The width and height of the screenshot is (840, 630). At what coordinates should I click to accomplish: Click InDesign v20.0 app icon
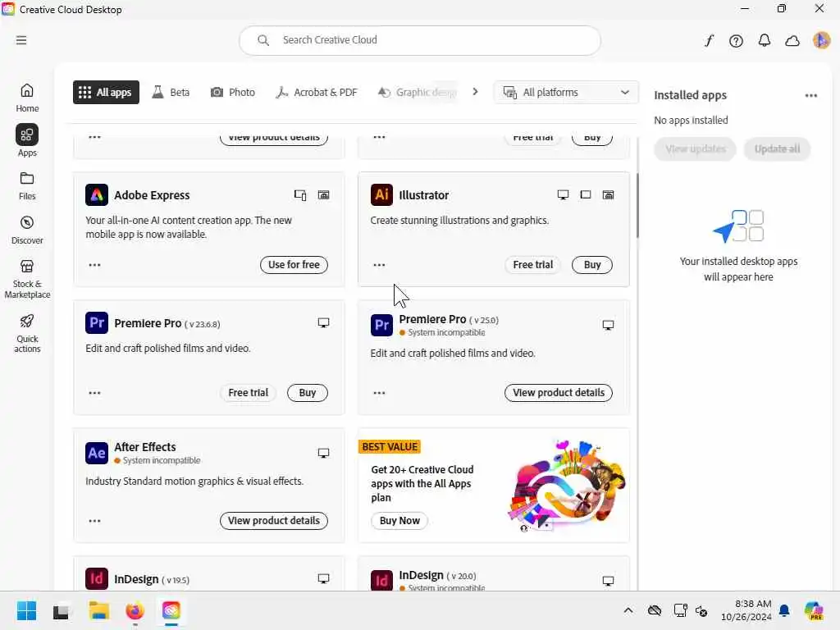click(x=381, y=580)
